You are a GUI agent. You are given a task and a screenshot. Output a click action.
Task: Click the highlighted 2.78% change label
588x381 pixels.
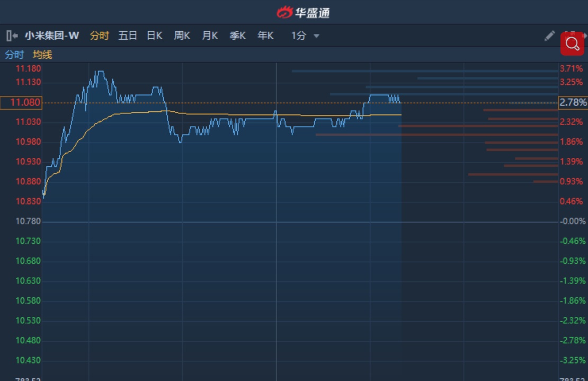point(573,102)
